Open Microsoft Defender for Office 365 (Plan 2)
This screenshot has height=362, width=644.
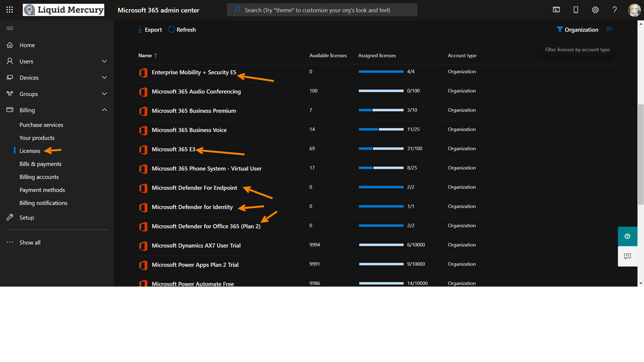coord(206,226)
